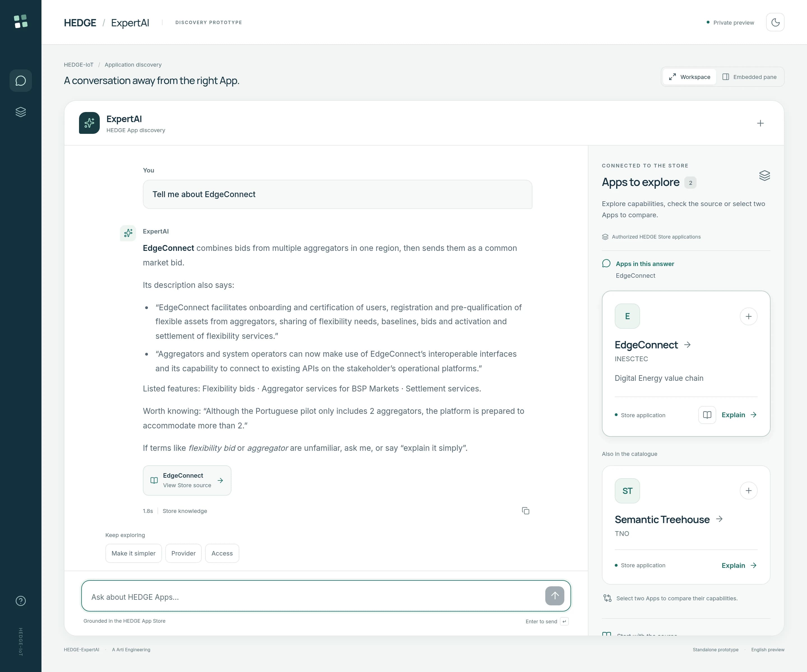The height and width of the screenshot is (672, 807).
Task: Add EdgeConnect to compare with its plus button
Action: coord(748,316)
